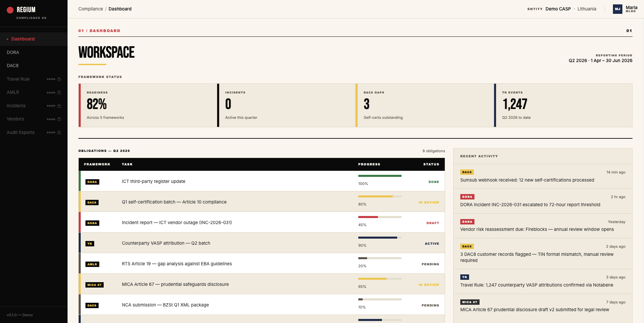Click 'Incident report — ICT vendor outage' task
Screen dimensions: 644x323
click(177, 222)
